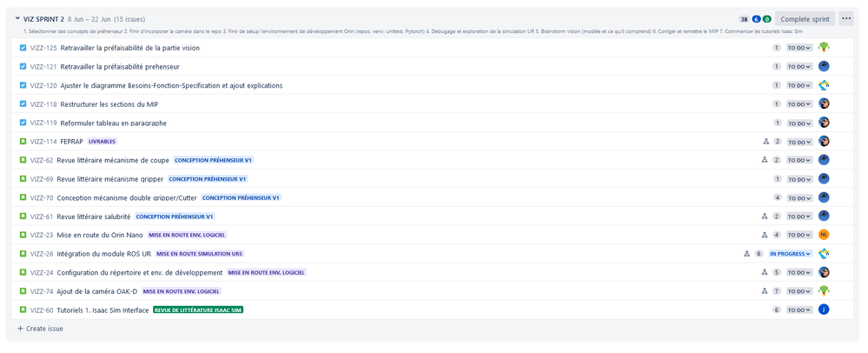
Task: Click the subtasks icon on VIZZ-26
Action: pos(746,254)
